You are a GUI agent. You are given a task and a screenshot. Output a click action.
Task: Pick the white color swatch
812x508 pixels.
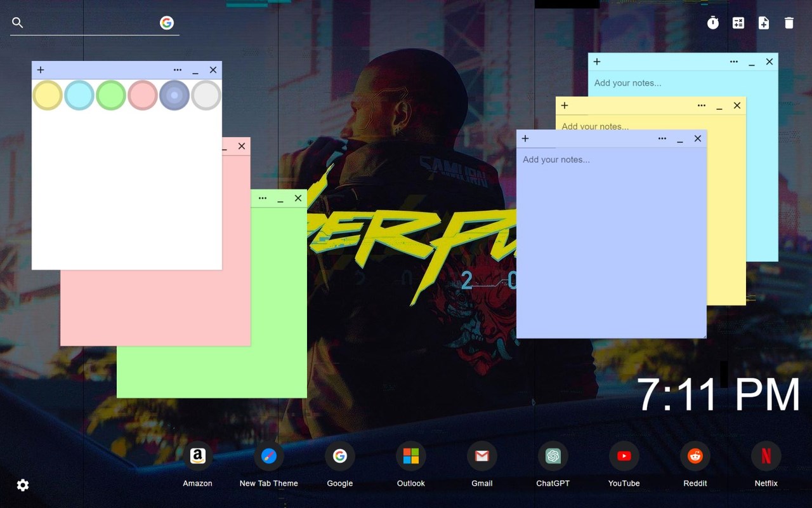(206, 95)
